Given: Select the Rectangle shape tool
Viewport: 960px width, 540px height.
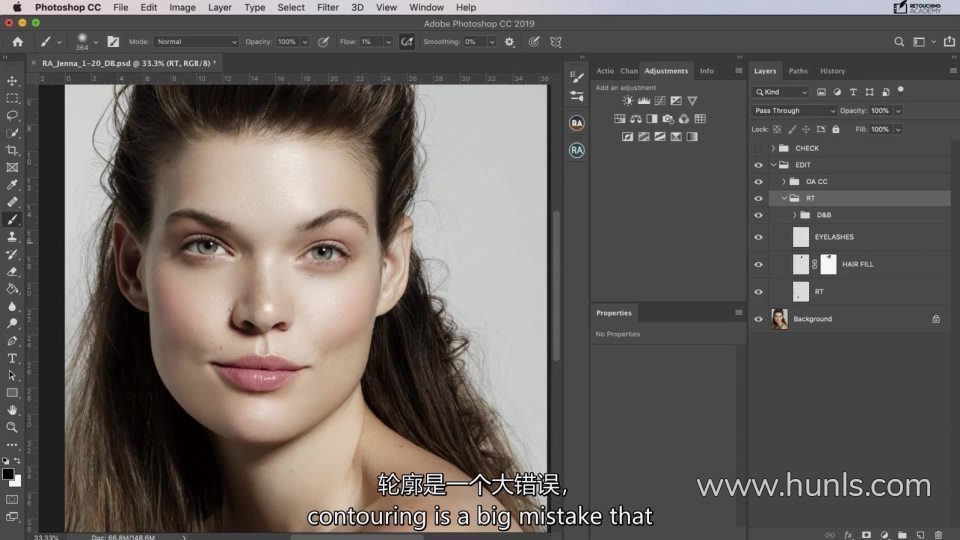Looking at the screenshot, I should 12,392.
